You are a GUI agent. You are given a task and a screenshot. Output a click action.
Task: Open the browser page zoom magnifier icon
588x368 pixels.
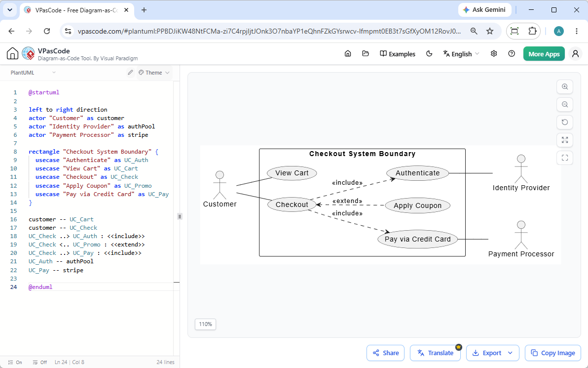pos(474,31)
